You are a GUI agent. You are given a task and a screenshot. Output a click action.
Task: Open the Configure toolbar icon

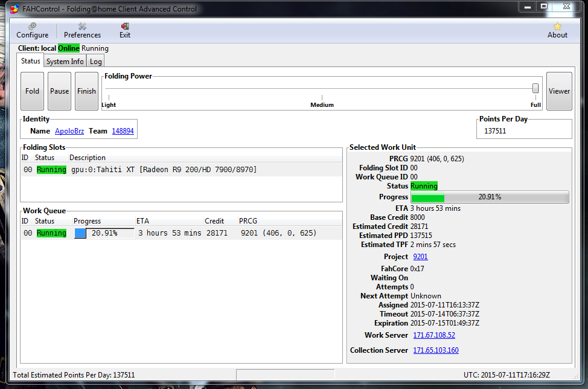pyautogui.click(x=33, y=27)
